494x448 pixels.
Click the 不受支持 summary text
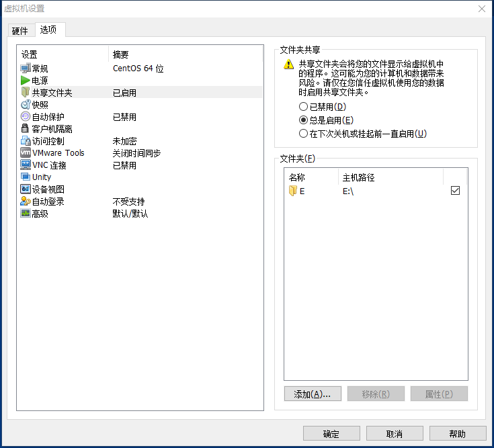click(129, 201)
